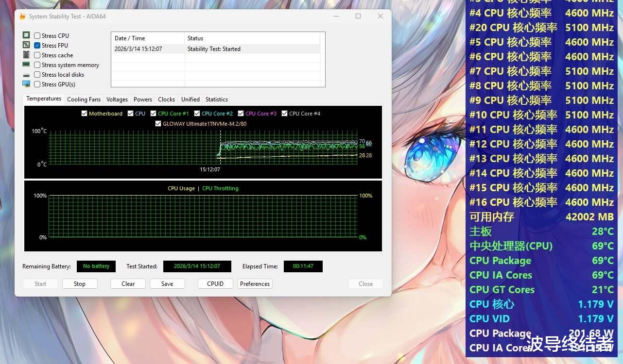Image resolution: width=623 pixels, height=364 pixels.
Task: Open the Statistics tab
Action: click(x=217, y=99)
